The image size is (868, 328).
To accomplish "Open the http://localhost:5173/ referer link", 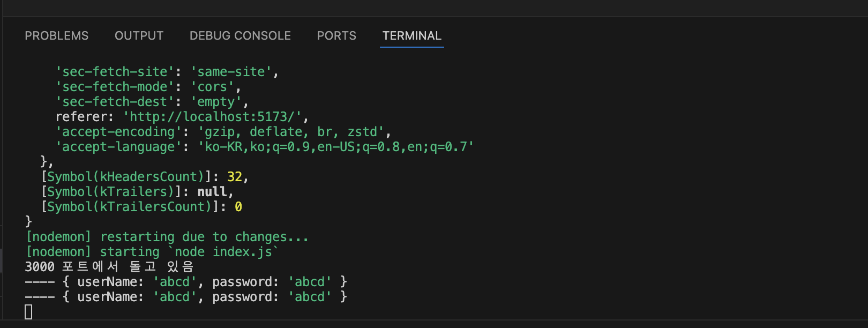I will coord(216,117).
